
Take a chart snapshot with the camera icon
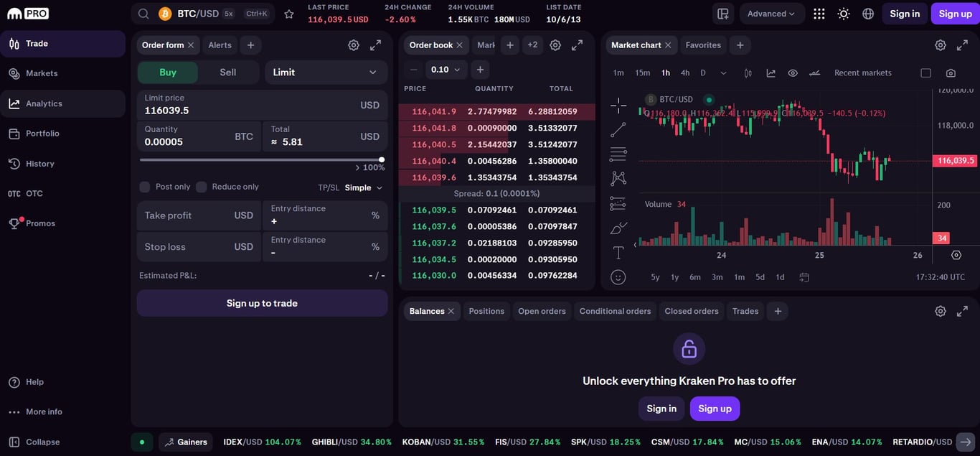click(x=951, y=73)
